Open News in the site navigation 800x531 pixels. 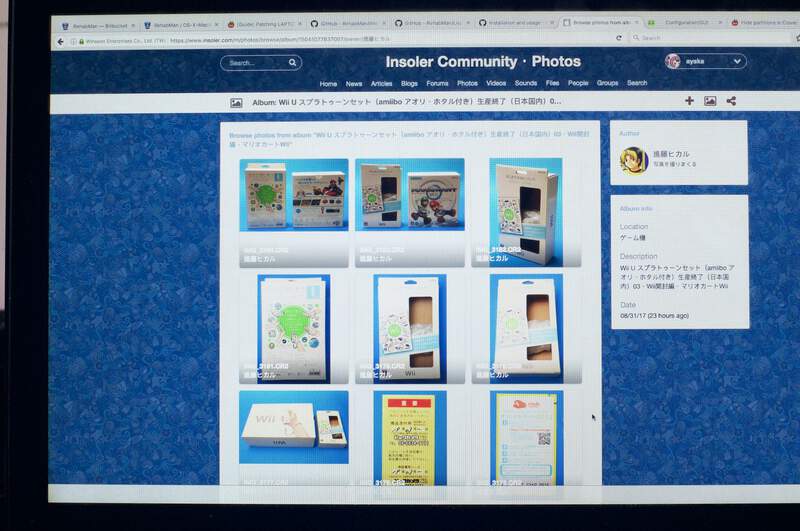coord(354,84)
